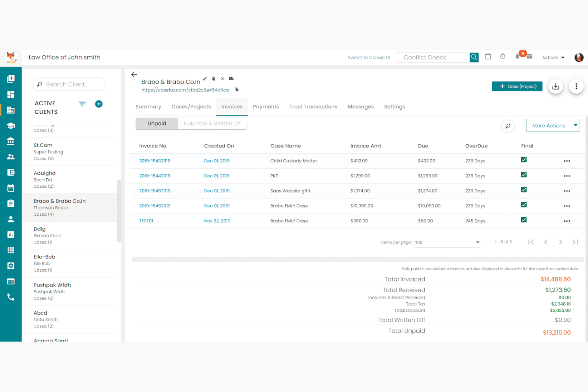The image size is (588, 392).
Task: Open row options for invoice 2019-15462019
Action: click(567, 206)
